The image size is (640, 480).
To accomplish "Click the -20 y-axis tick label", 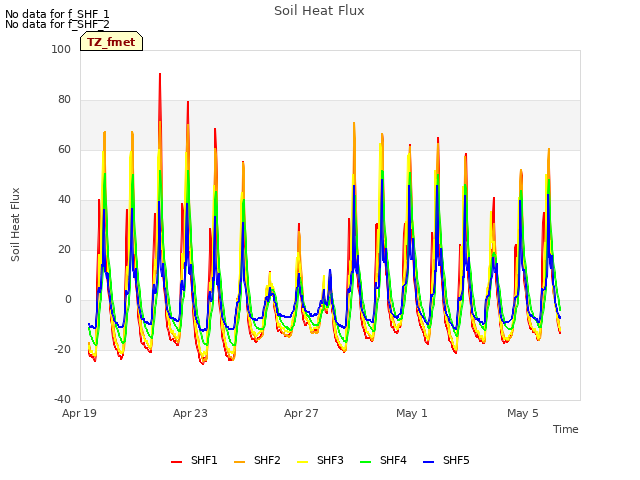I will click(63, 349).
